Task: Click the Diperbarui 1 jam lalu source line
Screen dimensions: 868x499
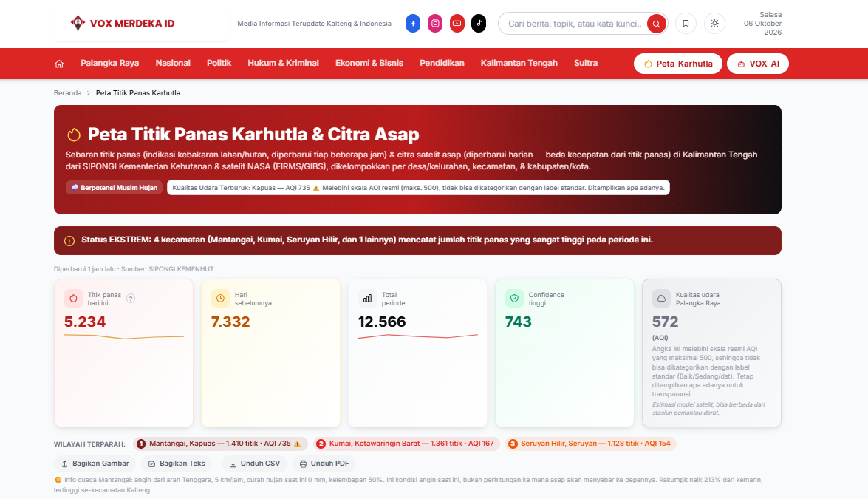Action: pyautogui.click(x=134, y=269)
